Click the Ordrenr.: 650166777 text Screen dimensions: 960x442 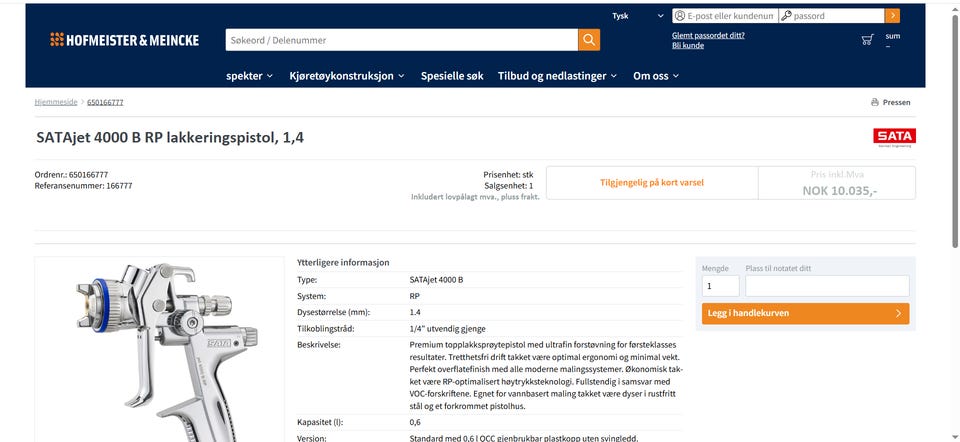click(x=72, y=174)
